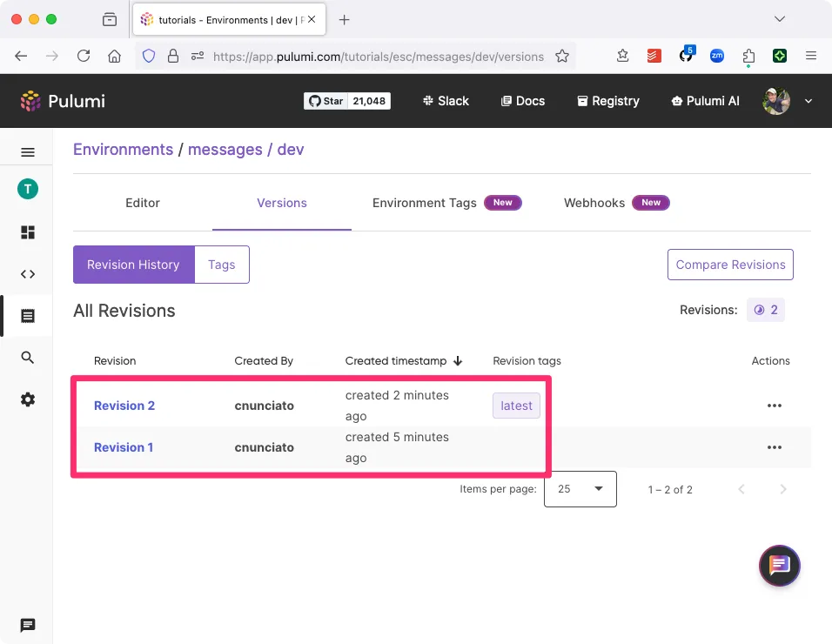Open Items per page dropdown
Screen dimensions: 832x644
580,489
